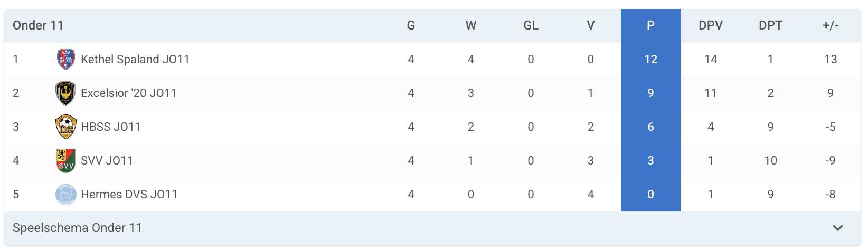The height and width of the screenshot is (251, 868).
Task: Click the Kethel Spaland club logo
Action: tap(65, 59)
